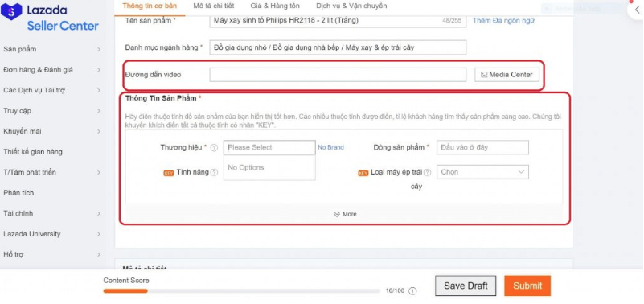The image size is (644, 304).
Task: Expand Lazada University menu
Action: click(51, 234)
